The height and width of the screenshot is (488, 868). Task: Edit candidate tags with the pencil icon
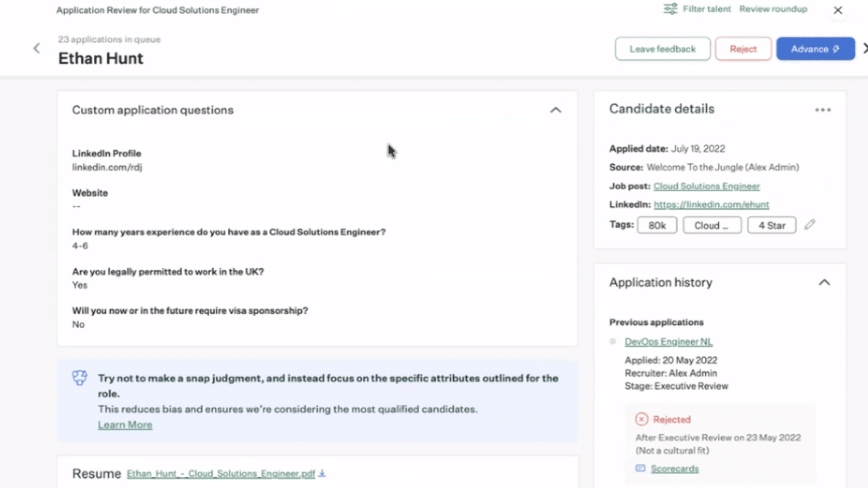coord(810,225)
